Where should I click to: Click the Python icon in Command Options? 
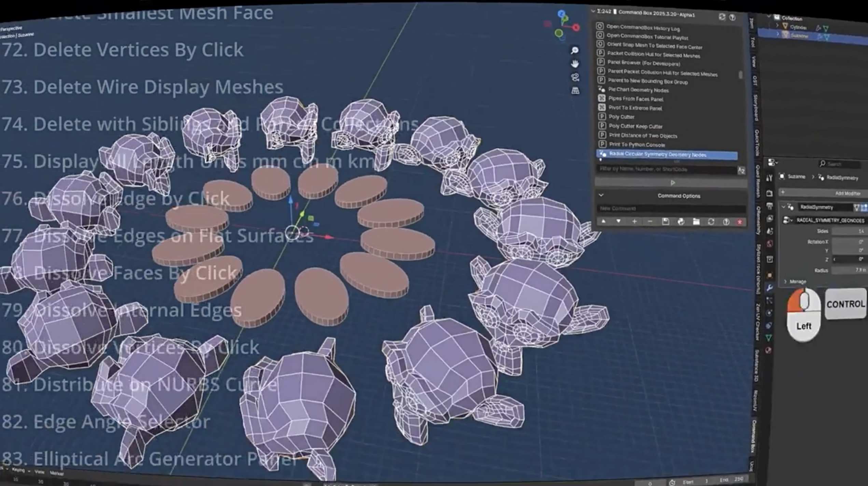681,222
